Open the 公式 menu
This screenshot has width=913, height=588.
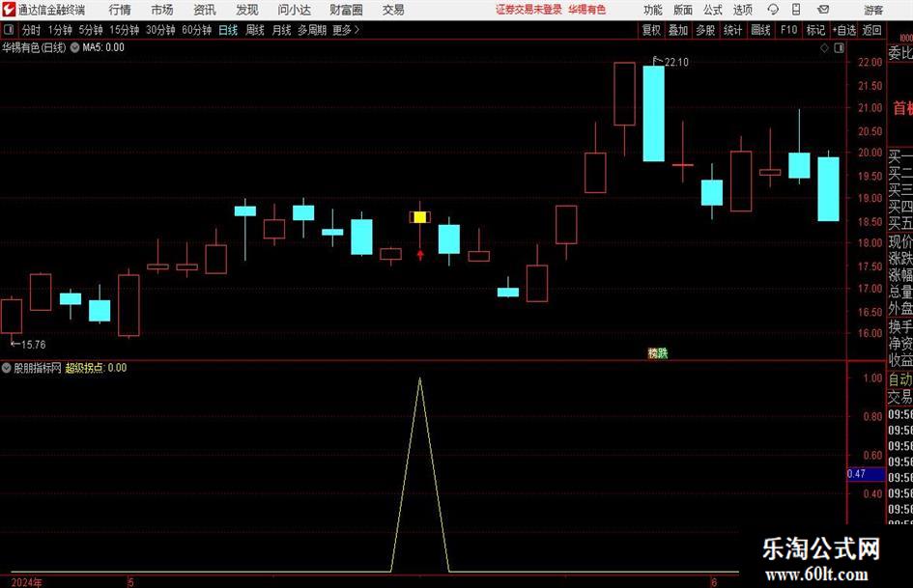[713, 10]
